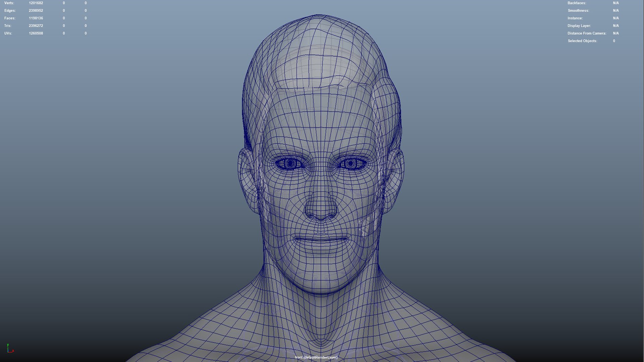644x362 pixels.
Task: Click the Tris count value 2396272
Action: tap(36, 26)
